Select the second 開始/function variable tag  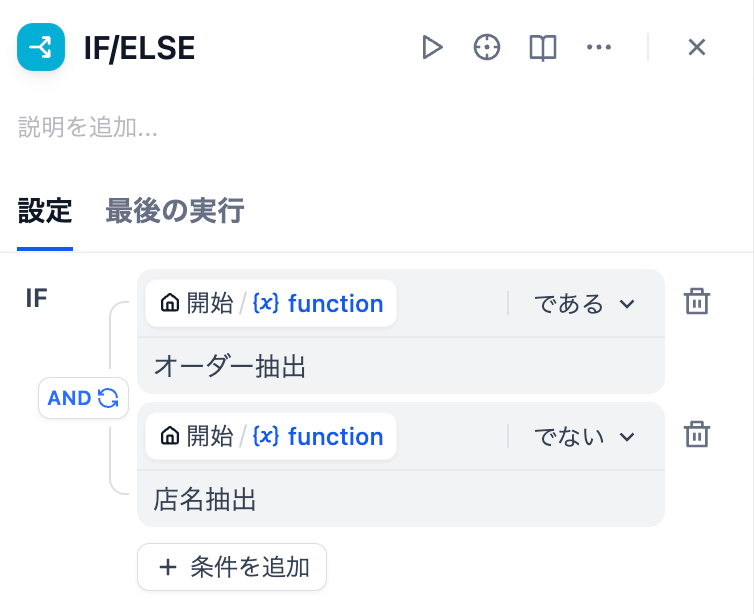[271, 437]
